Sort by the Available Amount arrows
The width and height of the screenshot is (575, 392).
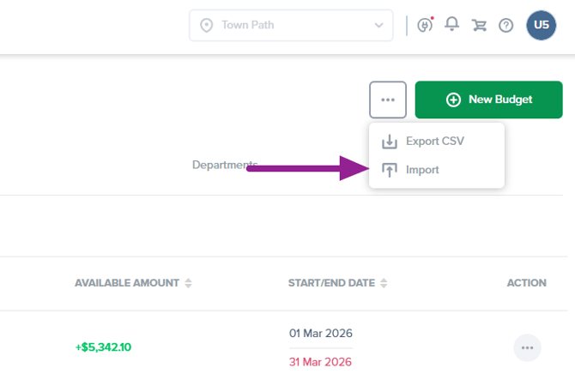pos(189,283)
